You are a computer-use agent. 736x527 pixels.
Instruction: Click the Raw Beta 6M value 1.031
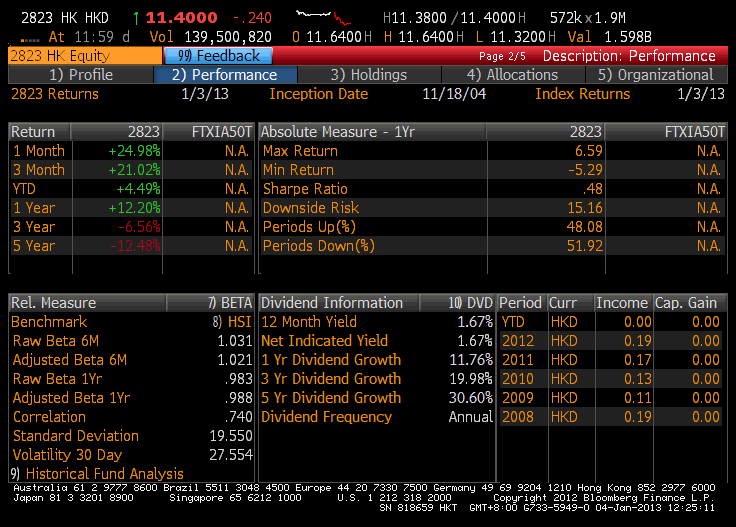[235, 341]
